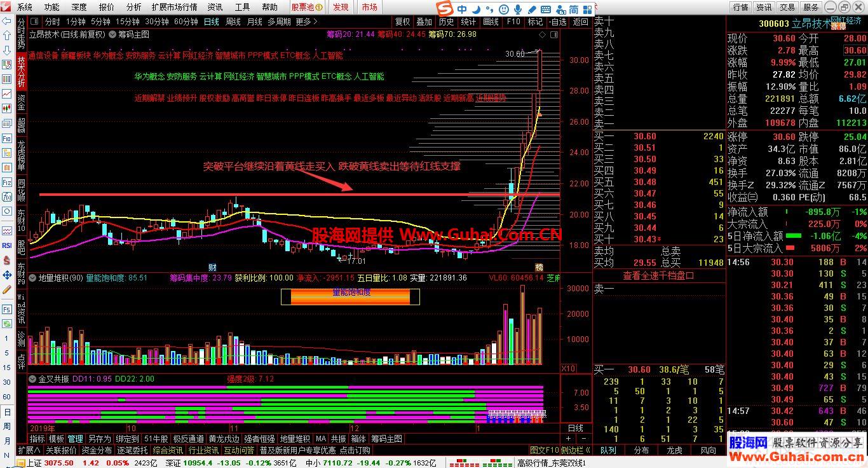868x468 pixels.
Task: Open 技术分析 vertical tab
Action: coord(22,71)
